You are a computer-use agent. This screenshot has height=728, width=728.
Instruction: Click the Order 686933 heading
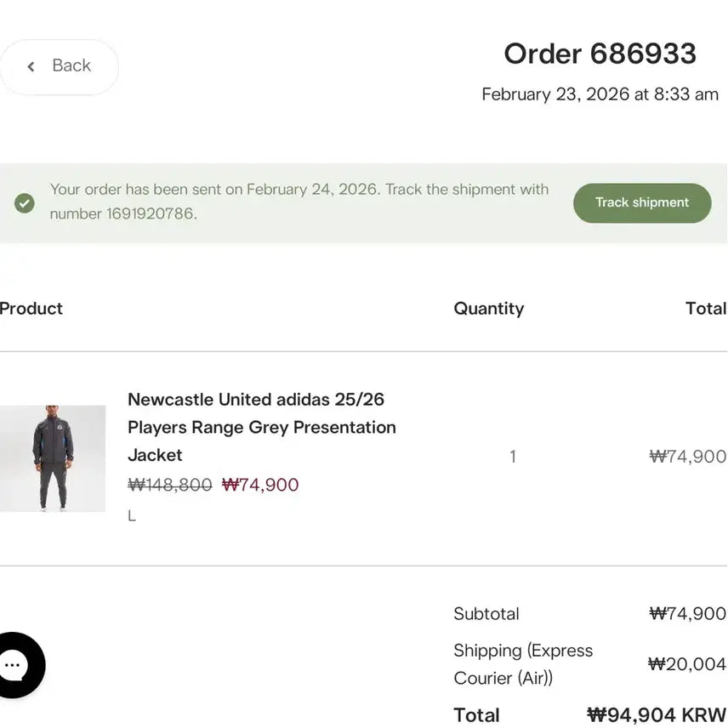[x=600, y=54]
